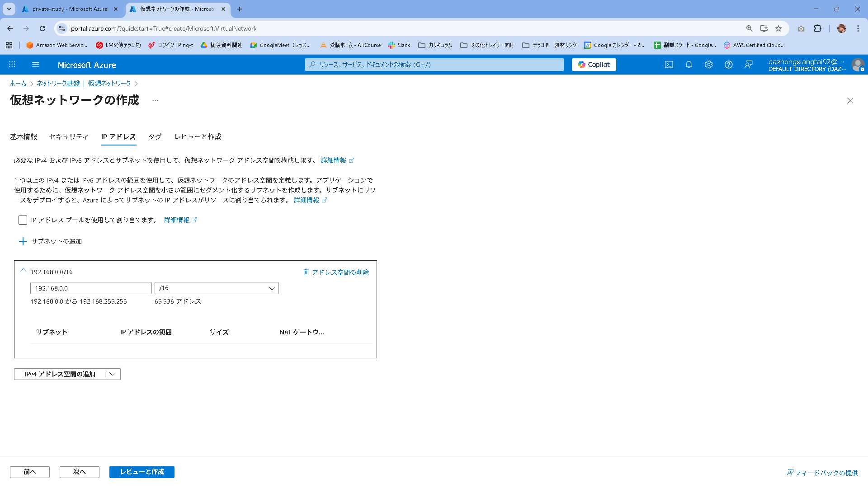Click the feedback person icon in header
This screenshot has height=488, width=868.
coord(748,65)
